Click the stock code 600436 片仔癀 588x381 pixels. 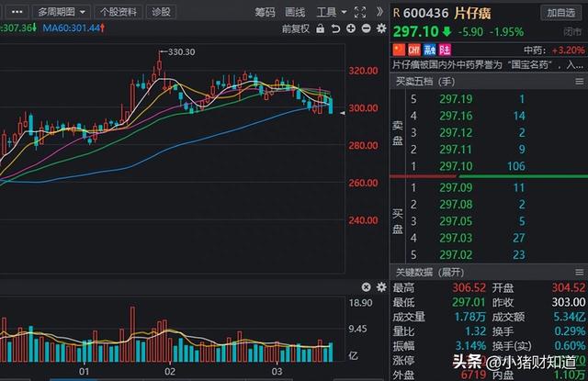coord(447,14)
